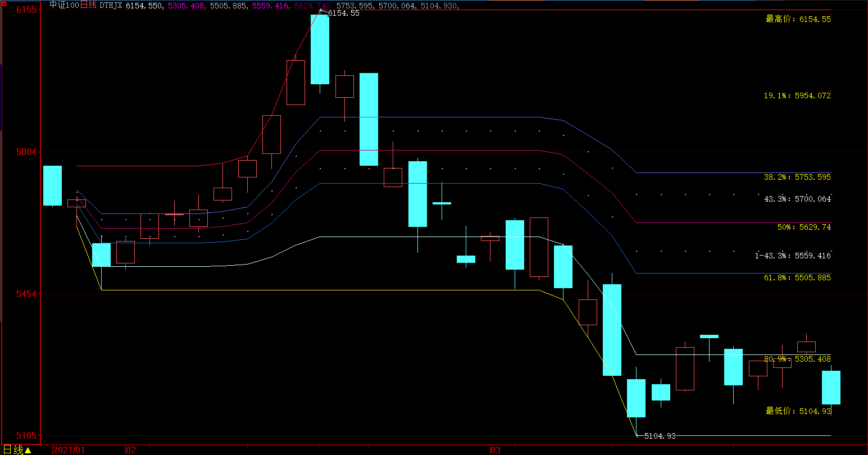The height and width of the screenshot is (455, 868).
Task: Select the DTHJX indicator name
Action: 111,6
